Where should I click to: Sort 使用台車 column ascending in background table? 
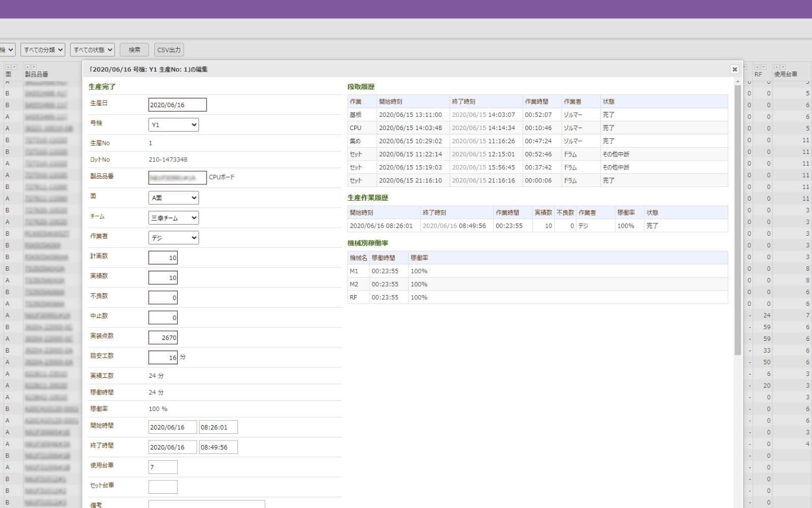pyautogui.click(x=776, y=67)
